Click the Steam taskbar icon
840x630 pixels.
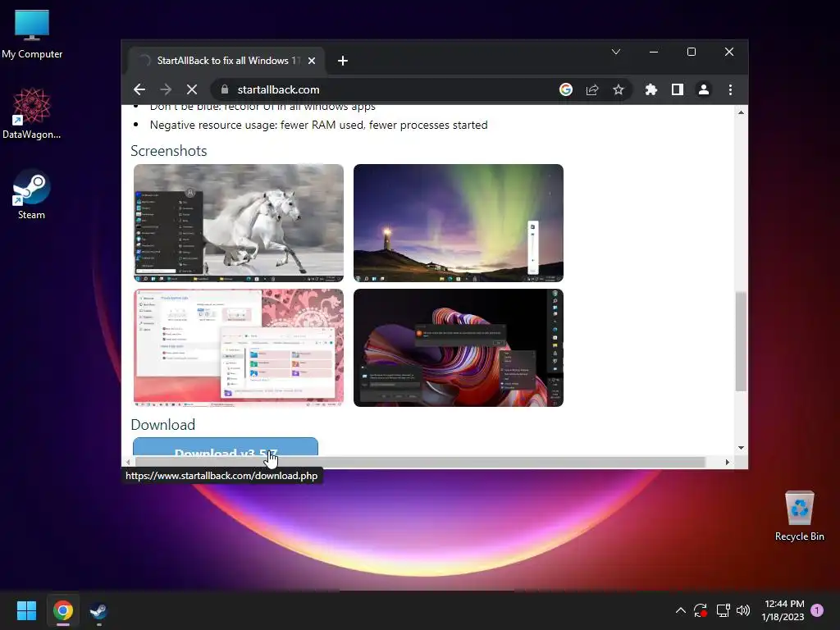[x=98, y=610]
